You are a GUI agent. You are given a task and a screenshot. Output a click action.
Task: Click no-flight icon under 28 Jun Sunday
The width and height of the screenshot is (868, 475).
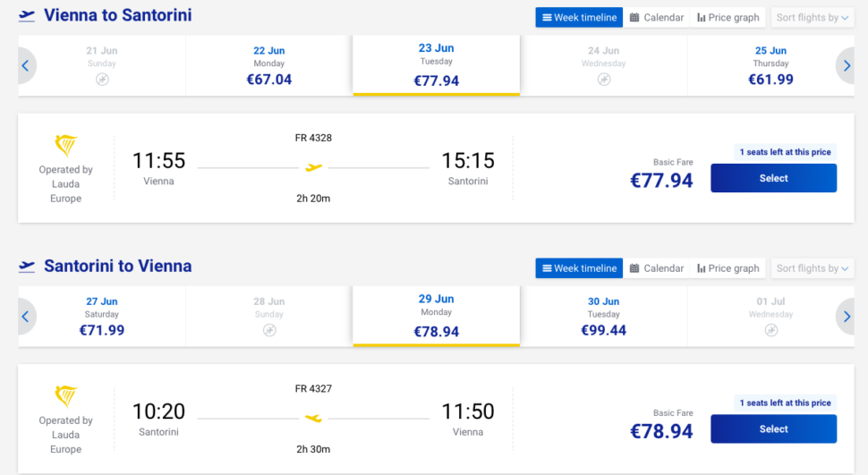point(269,330)
